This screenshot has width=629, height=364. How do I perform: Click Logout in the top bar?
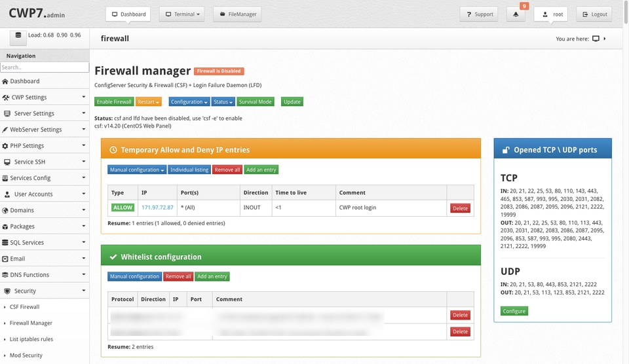(x=594, y=14)
